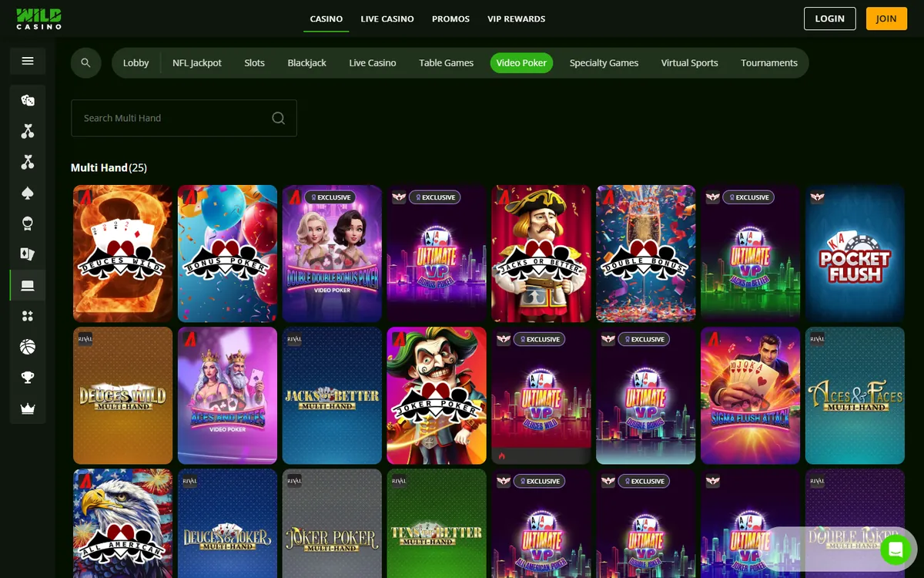Click the Wild Casino logo
This screenshot has height=578, width=924.
point(39,18)
